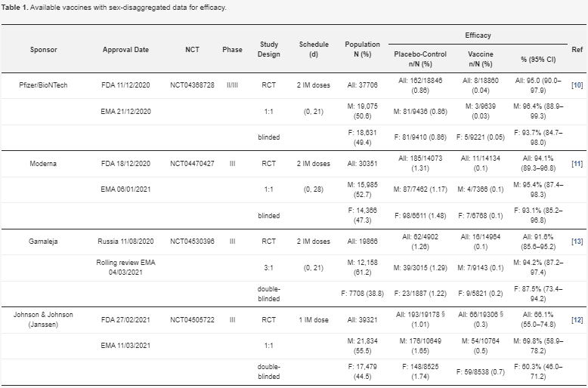This screenshot has height=388, width=588.
Task: Click the Pfizer/BioNTech sponsor cell
Action: click(43, 85)
